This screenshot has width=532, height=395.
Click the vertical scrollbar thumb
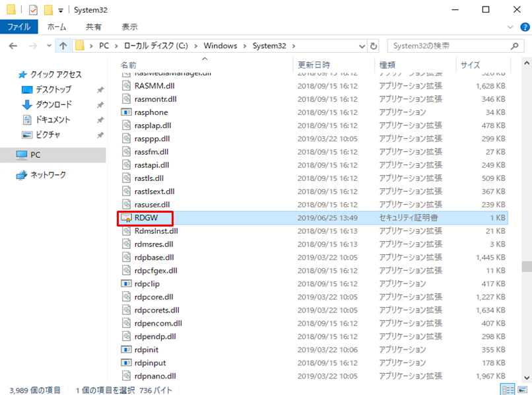[527, 266]
